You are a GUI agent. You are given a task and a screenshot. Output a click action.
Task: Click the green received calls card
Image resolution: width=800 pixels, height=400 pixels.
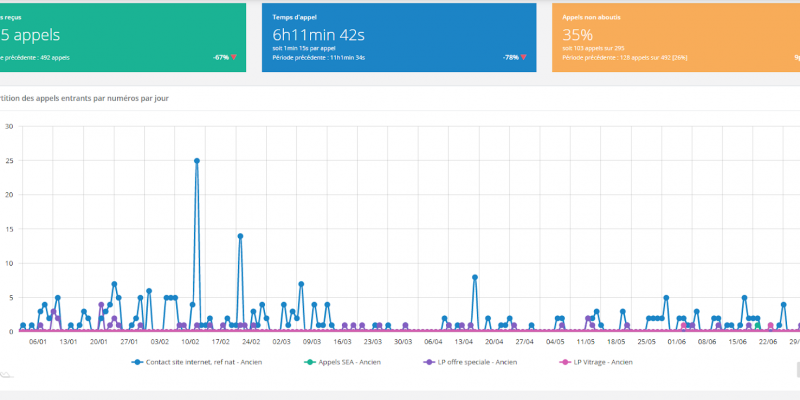pos(122,36)
